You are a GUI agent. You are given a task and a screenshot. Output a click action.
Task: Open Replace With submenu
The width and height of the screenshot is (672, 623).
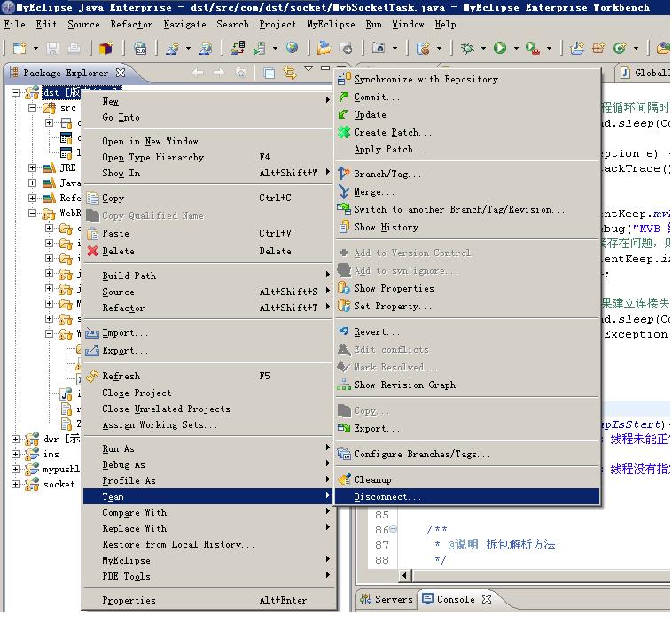click(x=208, y=528)
